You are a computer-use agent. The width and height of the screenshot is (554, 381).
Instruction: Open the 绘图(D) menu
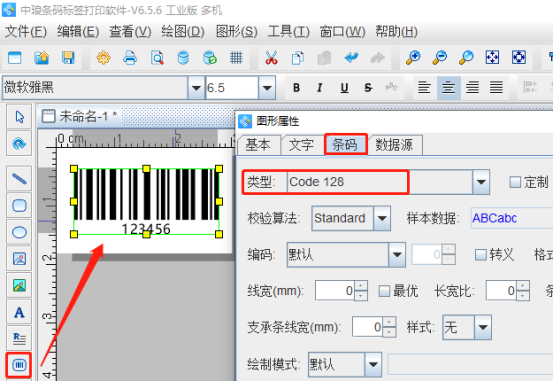pos(183,32)
